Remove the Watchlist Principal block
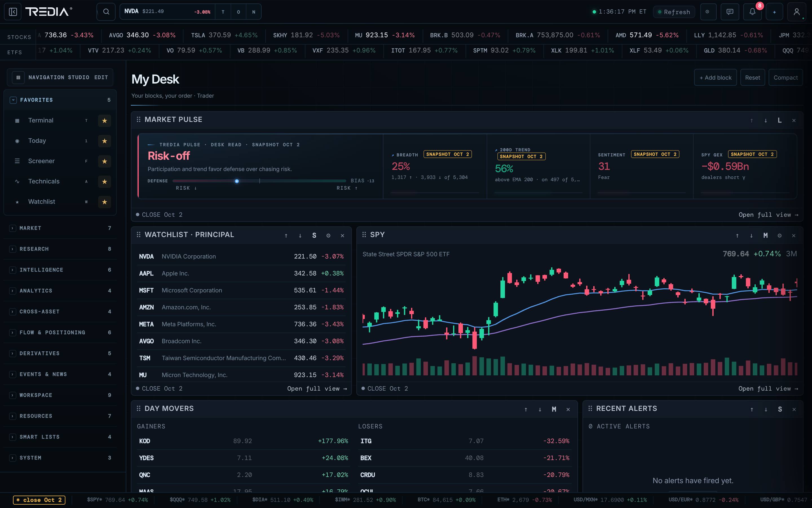This screenshot has width=812, height=508. pyautogui.click(x=342, y=236)
